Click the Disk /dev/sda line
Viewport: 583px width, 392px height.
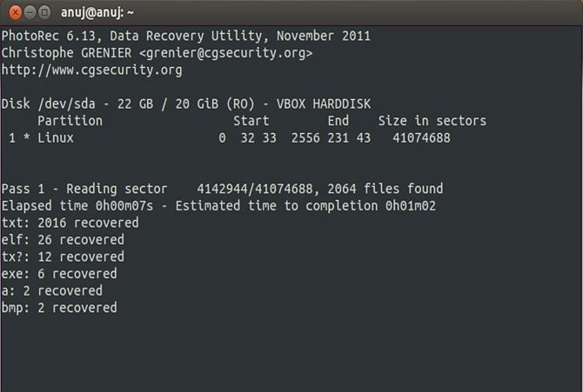point(186,104)
